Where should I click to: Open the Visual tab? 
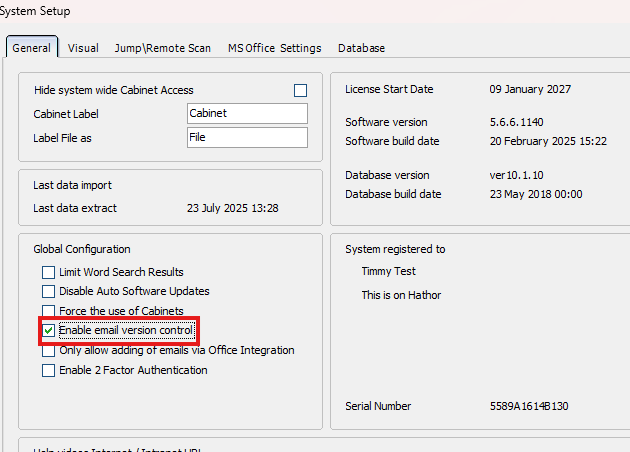click(83, 48)
